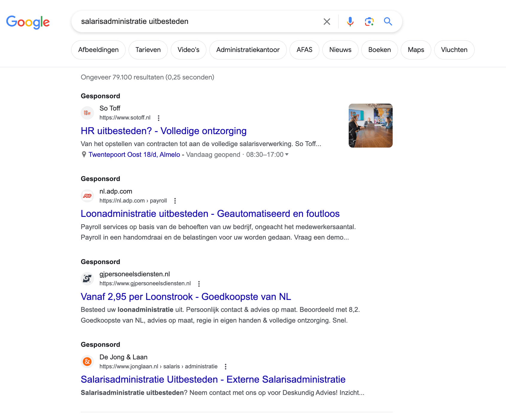
Task: Select the Tarieven filter chip
Action: pos(148,50)
